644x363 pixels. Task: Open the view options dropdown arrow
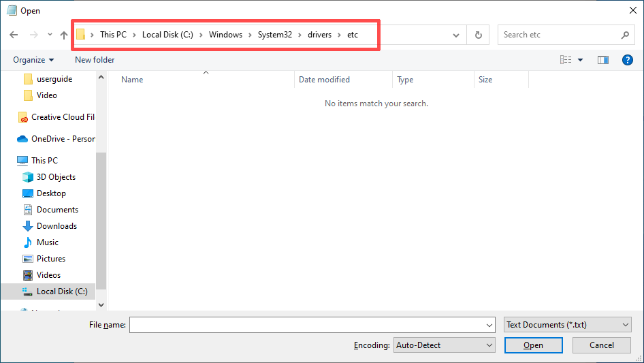[x=580, y=60]
